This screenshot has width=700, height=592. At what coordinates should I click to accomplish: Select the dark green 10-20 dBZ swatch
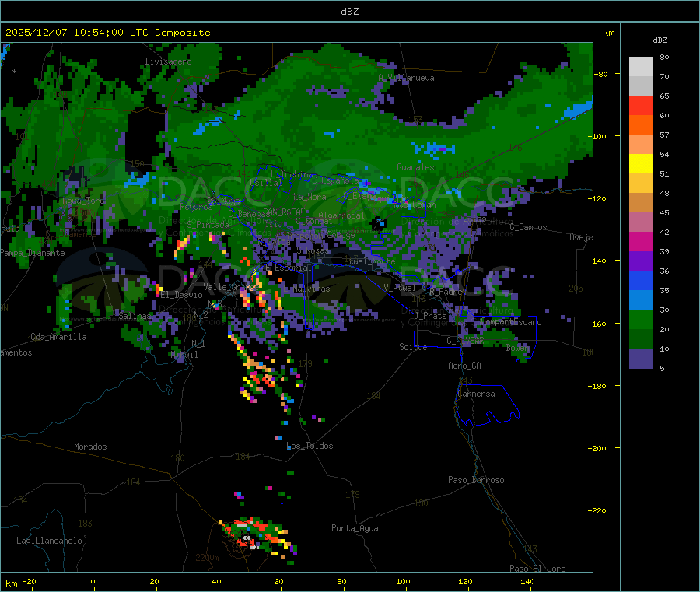[x=641, y=339]
